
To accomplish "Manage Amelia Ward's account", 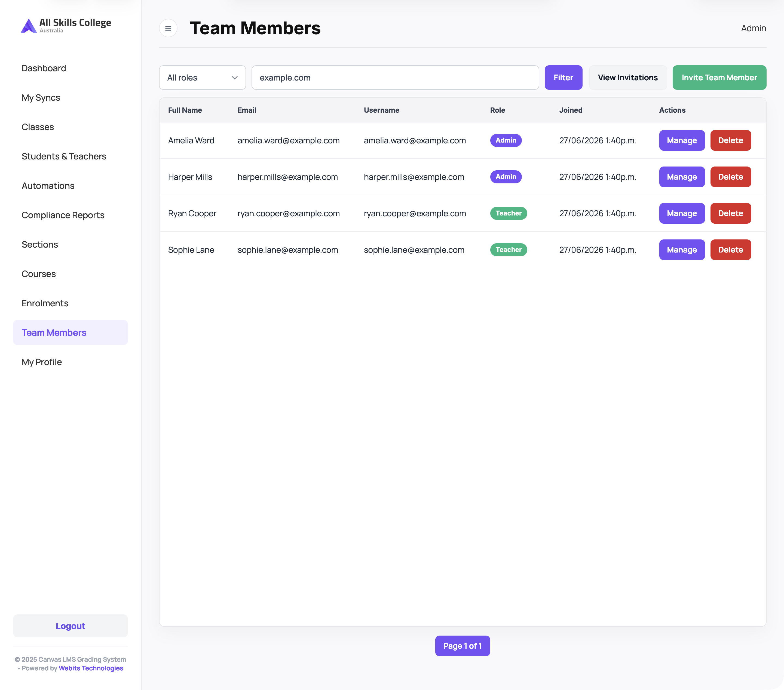I will point(682,140).
